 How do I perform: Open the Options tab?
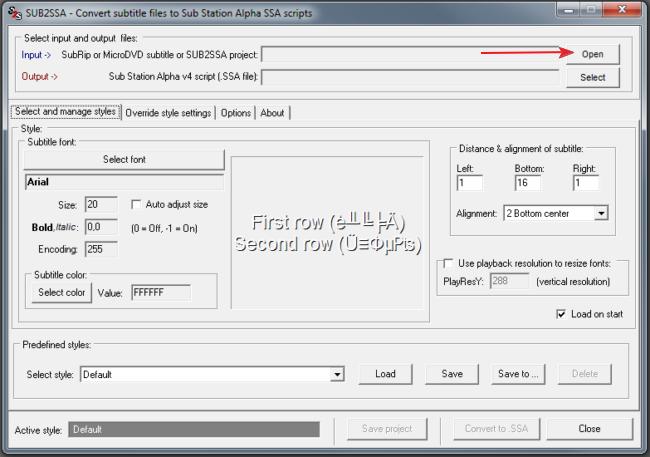tap(236, 113)
